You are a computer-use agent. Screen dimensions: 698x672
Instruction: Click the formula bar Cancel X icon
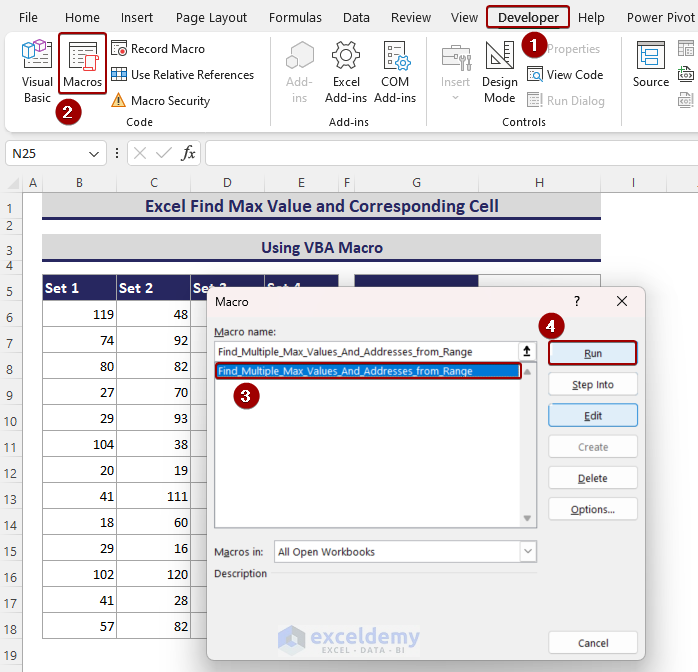[140, 154]
